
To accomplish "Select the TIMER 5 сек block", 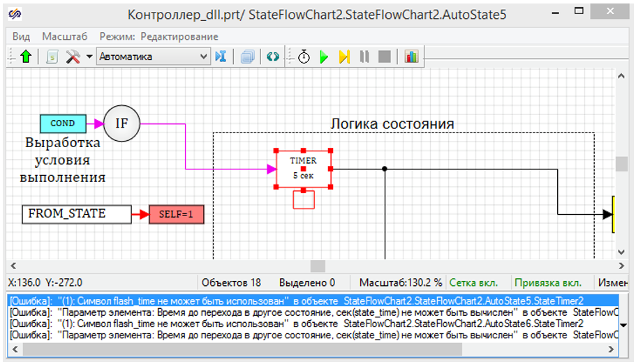I will (x=304, y=168).
